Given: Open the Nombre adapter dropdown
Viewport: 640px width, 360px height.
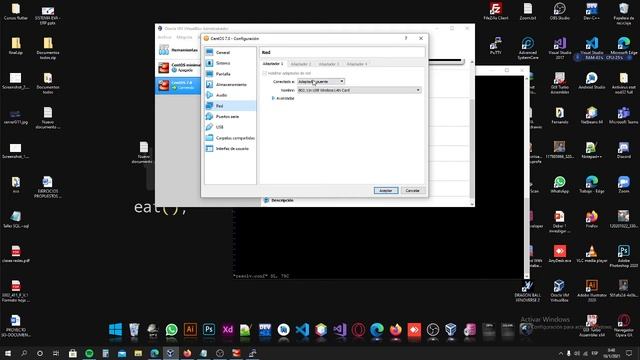Looking at the screenshot, I should [359, 90].
